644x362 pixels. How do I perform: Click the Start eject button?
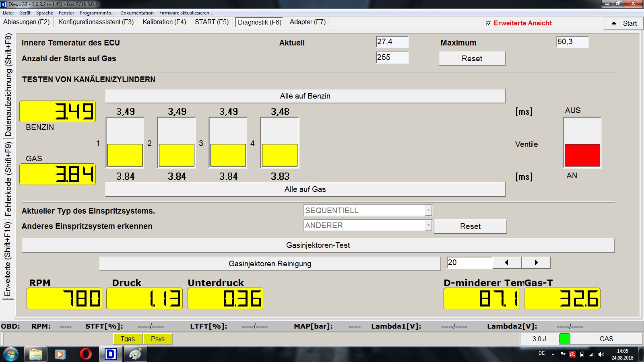tap(623, 23)
